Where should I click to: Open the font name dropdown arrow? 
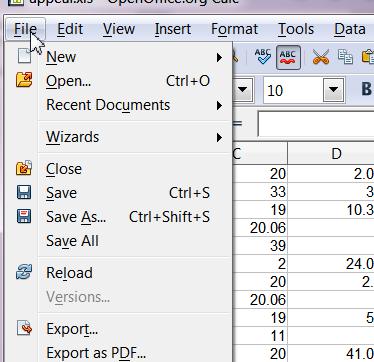[243, 89]
